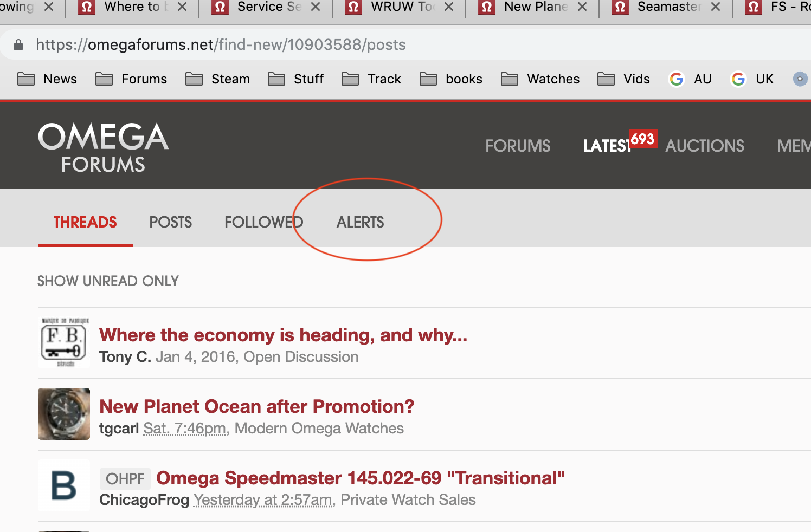Switch to the 'Seamaster' browser tab
Image resolution: width=811 pixels, height=532 pixels.
click(668, 7)
